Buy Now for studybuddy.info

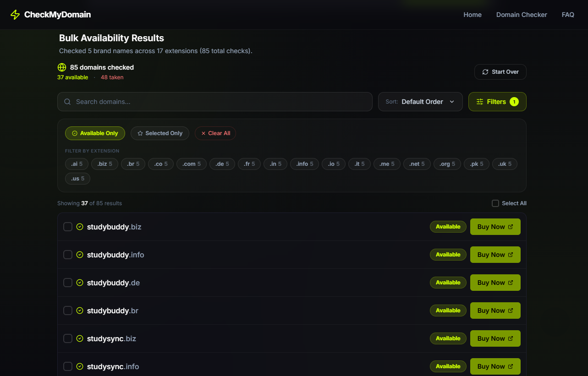tap(495, 255)
